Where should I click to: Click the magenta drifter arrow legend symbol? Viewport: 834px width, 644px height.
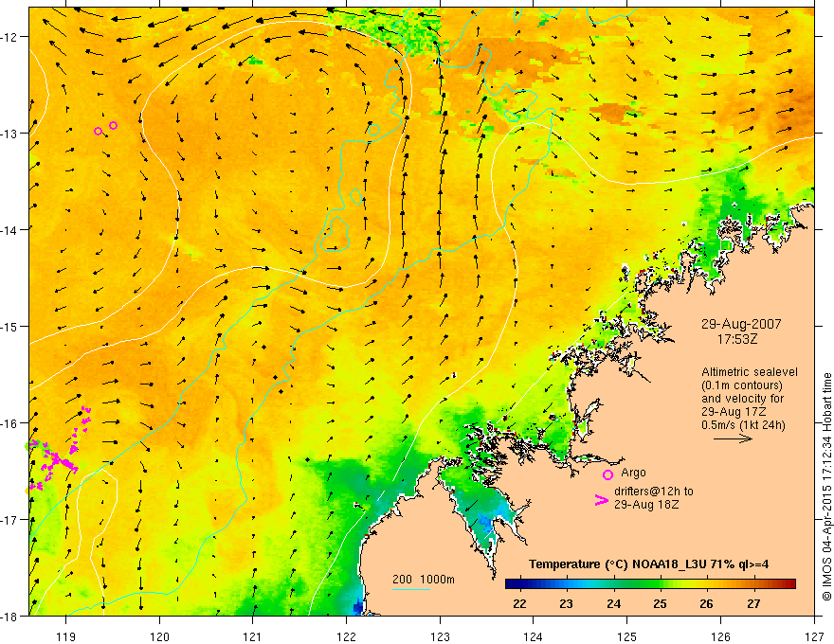pos(601,500)
